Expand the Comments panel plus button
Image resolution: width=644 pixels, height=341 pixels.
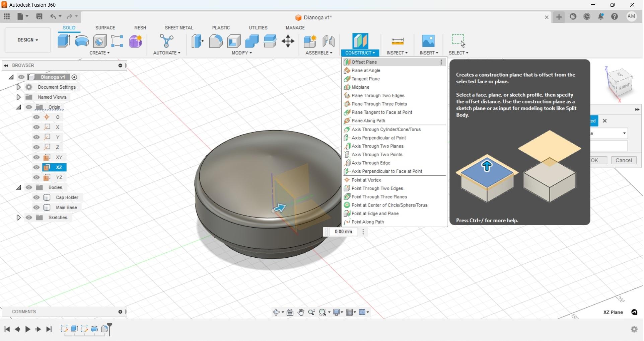click(x=120, y=312)
